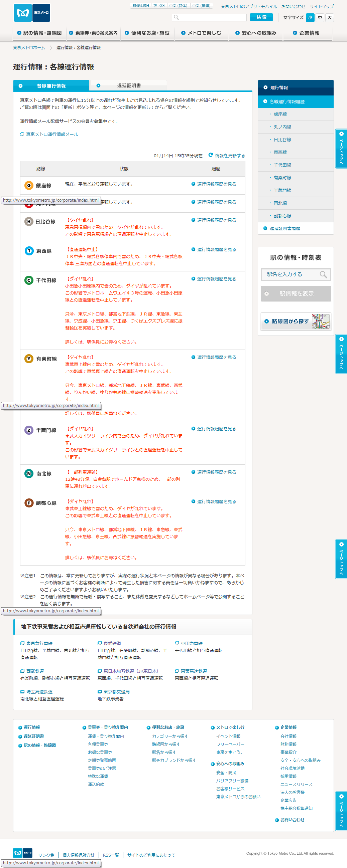This screenshot has height=868, width=347.
Task: Click the 情報を更新する refresh link
Action: [x=230, y=156]
